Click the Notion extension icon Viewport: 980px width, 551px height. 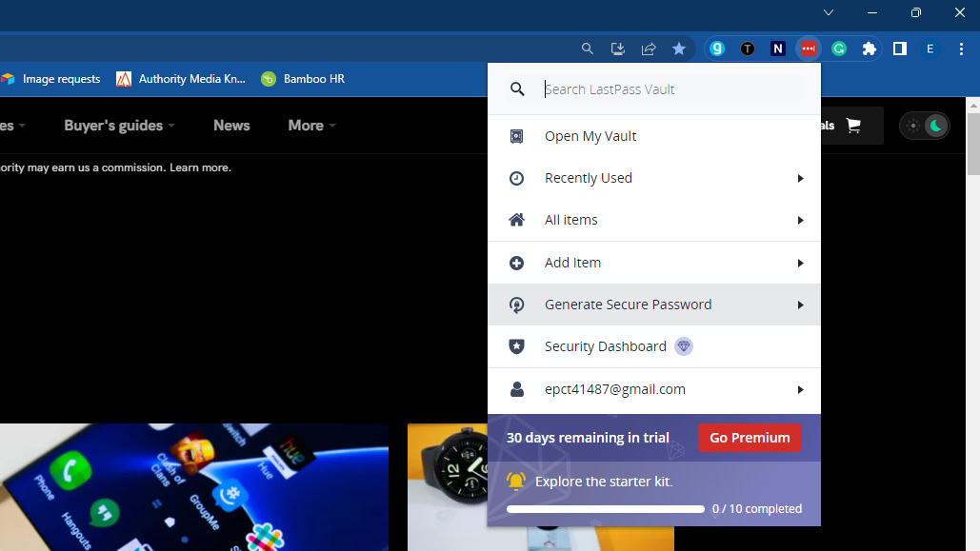pyautogui.click(x=778, y=49)
